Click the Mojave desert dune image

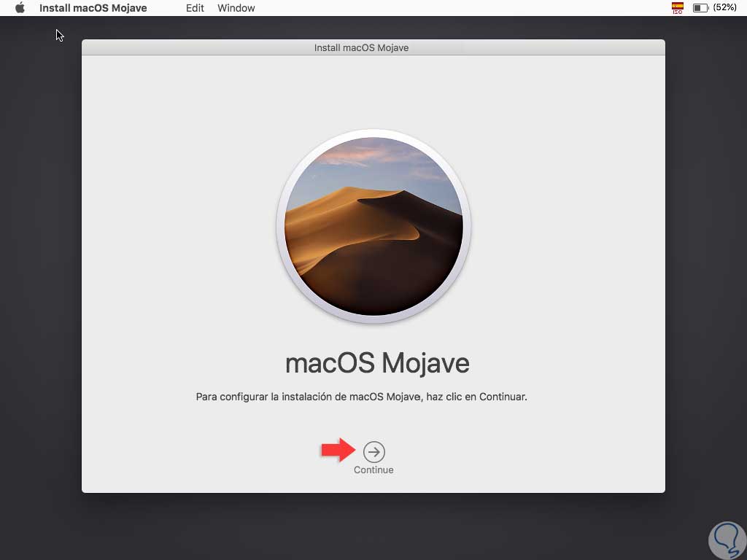[373, 226]
